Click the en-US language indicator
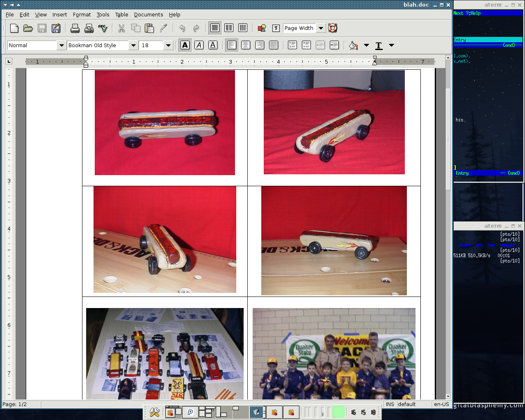The image size is (525, 420). pyautogui.click(x=441, y=404)
